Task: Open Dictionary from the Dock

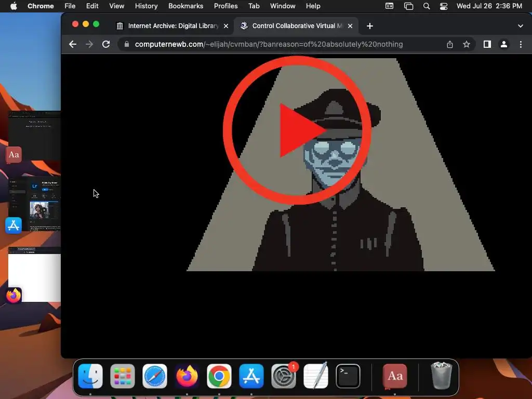Action: 395,376
